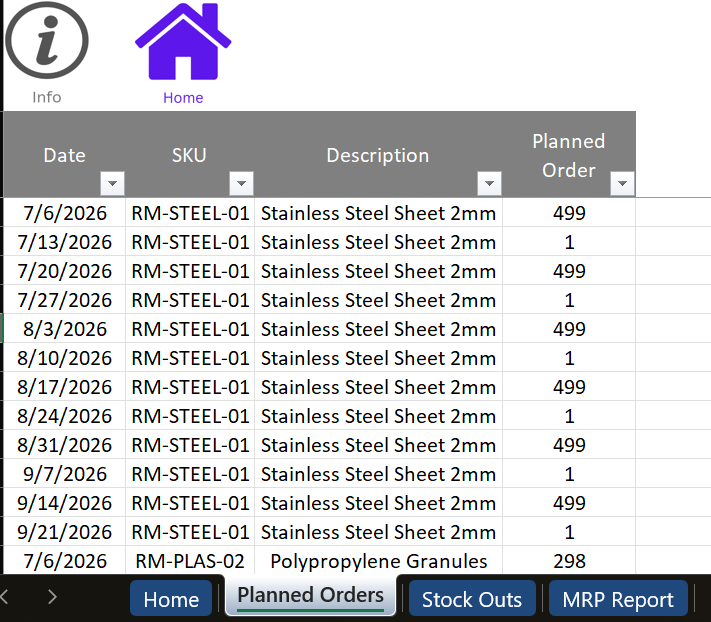
Task: Open the SKU column filter dropdown
Action: coord(241,184)
